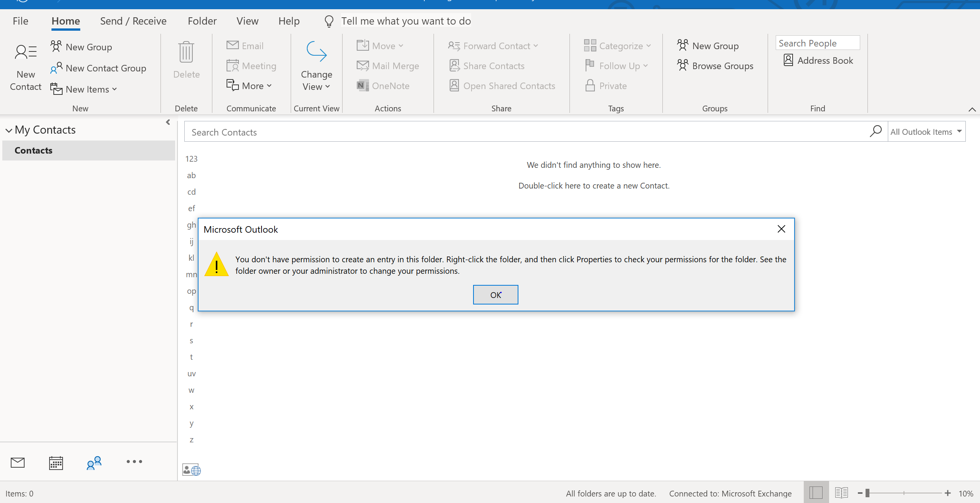Viewport: 980px width, 503px height.
Task: Open the Folder tab
Action: click(x=202, y=21)
